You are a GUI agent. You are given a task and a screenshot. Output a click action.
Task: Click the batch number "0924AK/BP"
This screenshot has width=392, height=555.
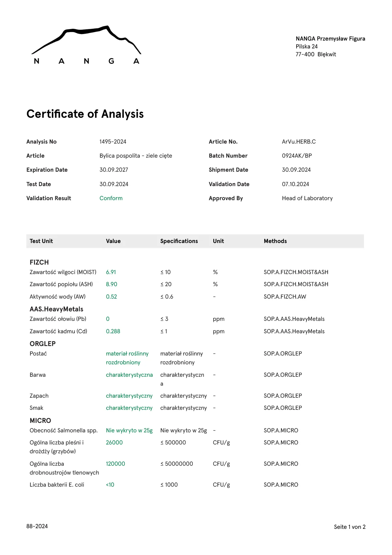click(x=297, y=156)
